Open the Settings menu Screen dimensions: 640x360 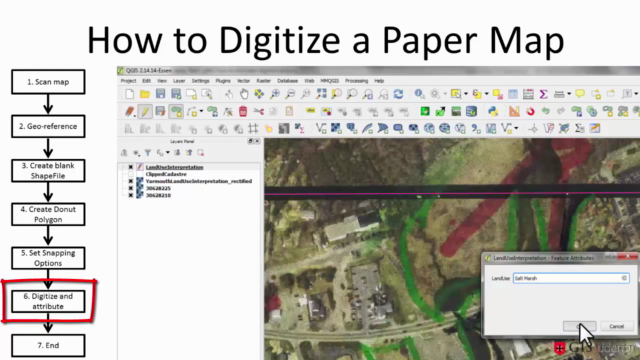coord(200,81)
